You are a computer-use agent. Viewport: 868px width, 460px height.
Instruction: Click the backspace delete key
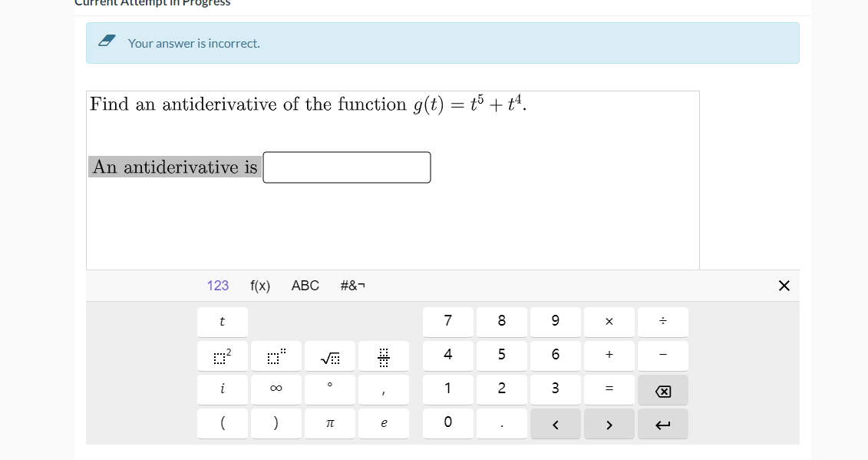662,390
